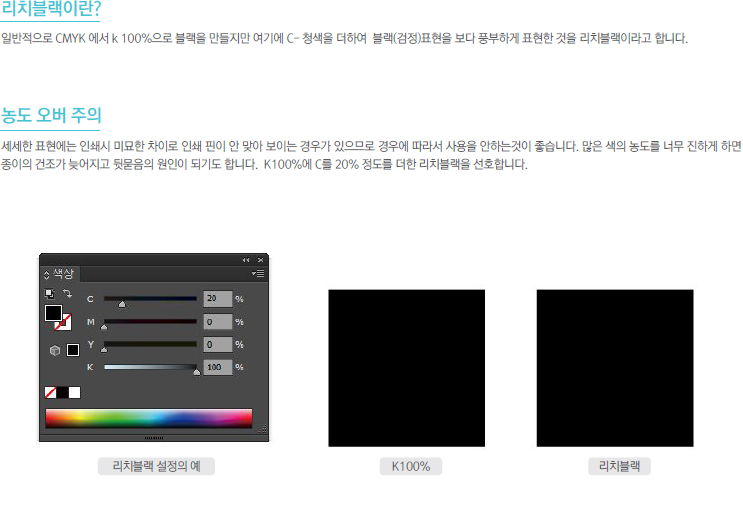Pick the small white swatch

74,392
